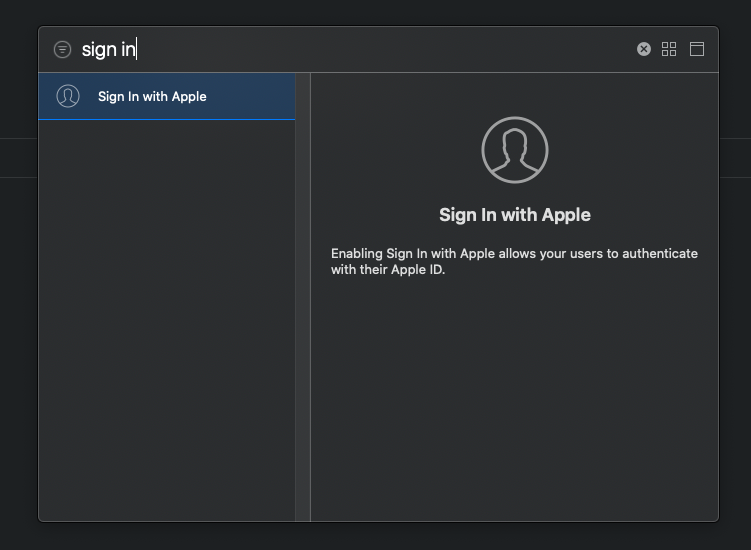The width and height of the screenshot is (751, 550).
Task: Click the person icon in list row
Action: click(x=68, y=96)
